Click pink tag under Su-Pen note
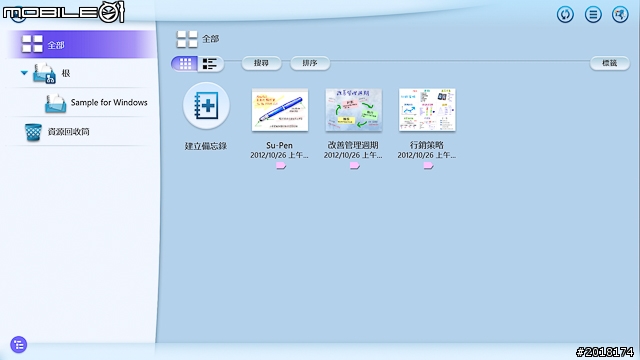The image size is (640, 360). 280,165
